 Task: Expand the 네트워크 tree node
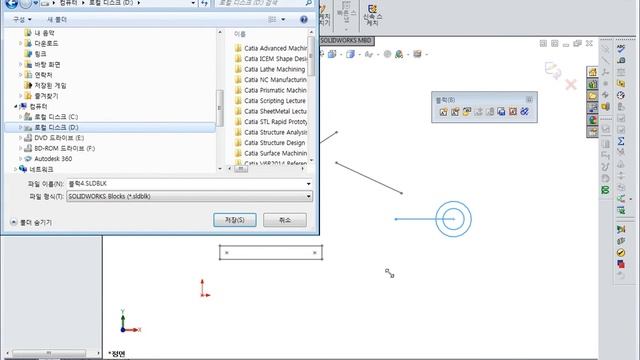click(16, 169)
